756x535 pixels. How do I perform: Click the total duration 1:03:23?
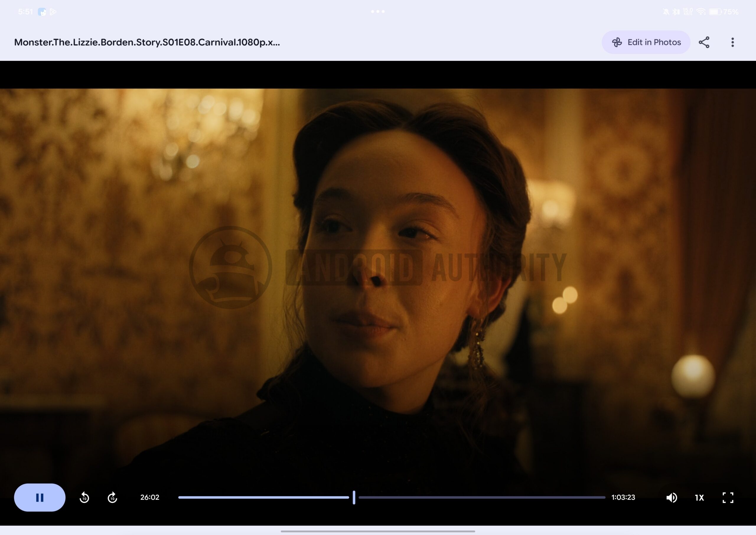point(623,497)
